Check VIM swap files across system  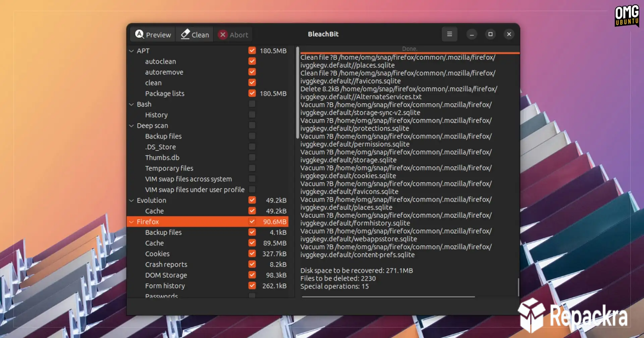(x=252, y=179)
